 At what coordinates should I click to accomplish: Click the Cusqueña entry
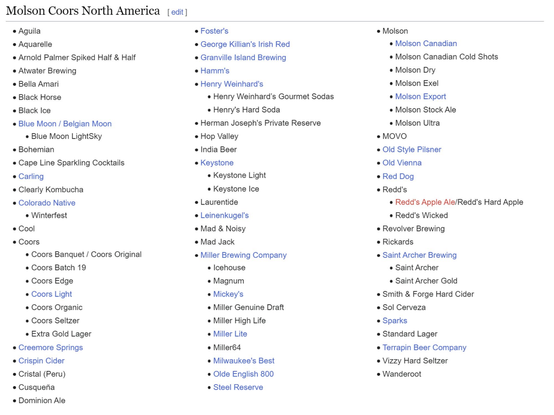tap(36, 387)
